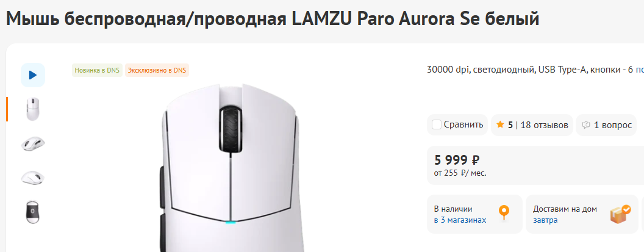The width and height of the screenshot is (644, 252).
Task: Click the product title heading
Action: tap(273, 18)
